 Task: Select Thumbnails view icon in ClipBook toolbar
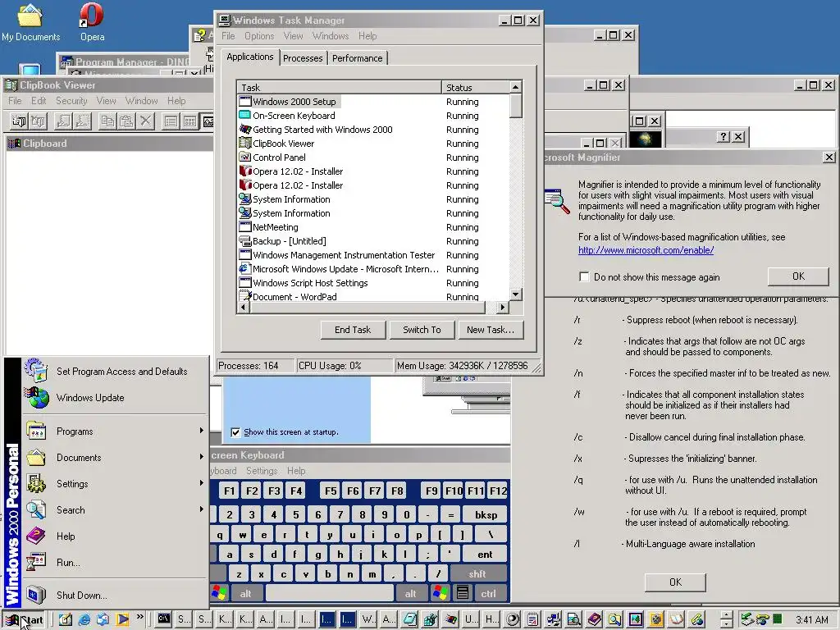coord(189,121)
